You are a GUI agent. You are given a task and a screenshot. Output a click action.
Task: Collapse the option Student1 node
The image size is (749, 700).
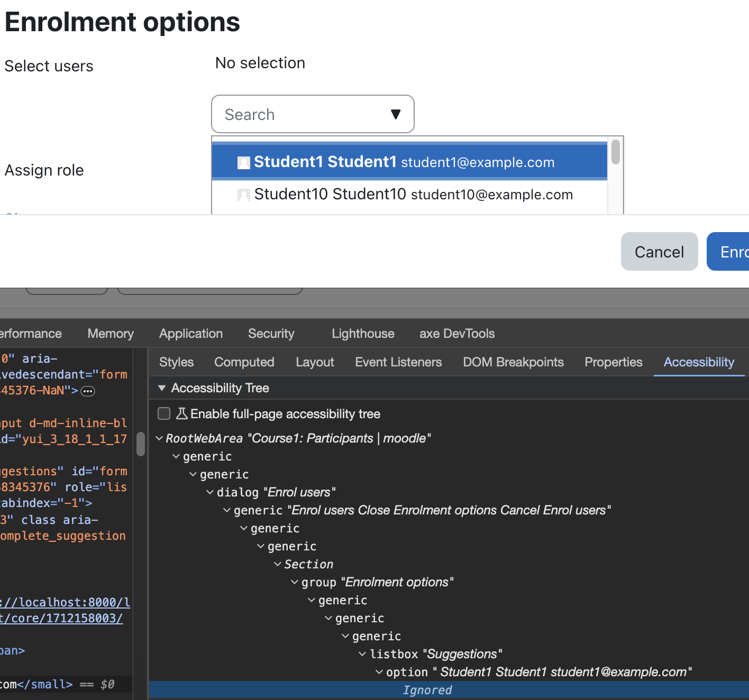(x=379, y=672)
